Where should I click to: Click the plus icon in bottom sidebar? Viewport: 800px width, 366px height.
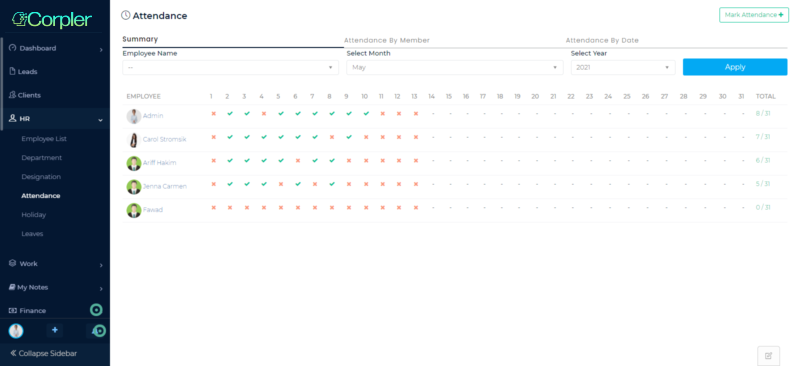tap(55, 330)
